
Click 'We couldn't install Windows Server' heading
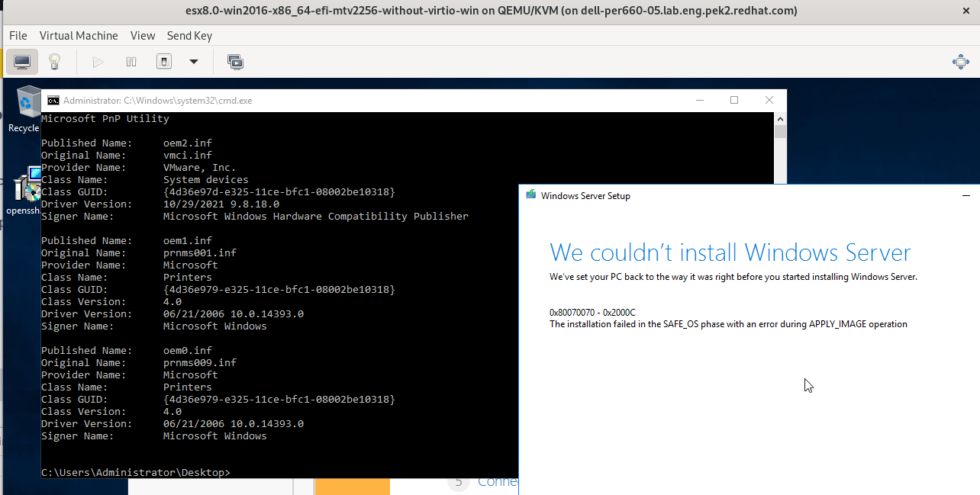pos(730,252)
